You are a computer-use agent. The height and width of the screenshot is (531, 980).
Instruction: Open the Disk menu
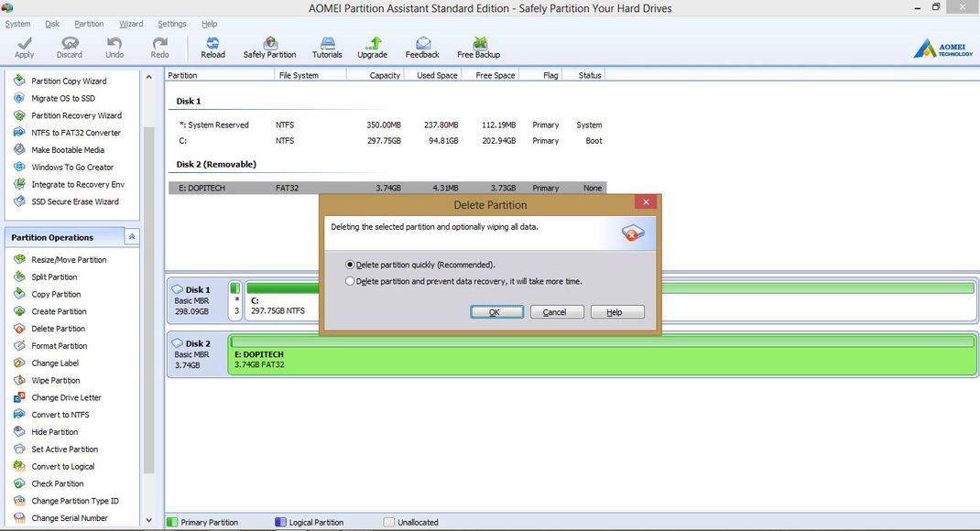52,24
